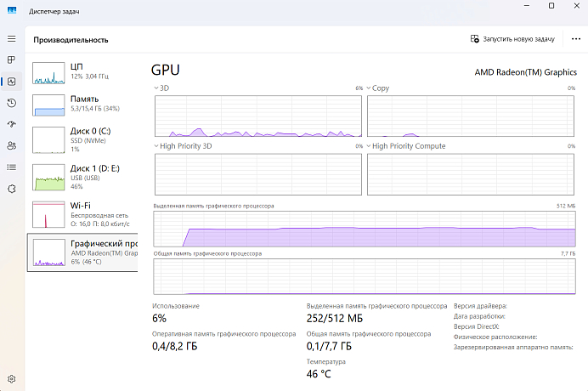Go to the Processes page icon

(11, 60)
